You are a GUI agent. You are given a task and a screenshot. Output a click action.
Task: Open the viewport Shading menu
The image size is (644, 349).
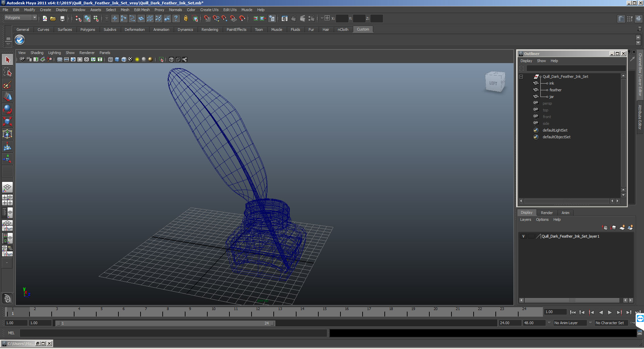tap(37, 53)
